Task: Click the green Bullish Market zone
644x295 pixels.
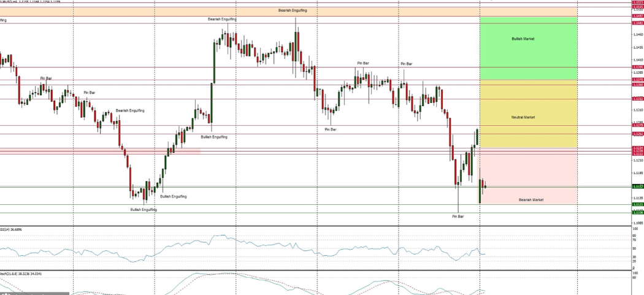Action: [527, 49]
